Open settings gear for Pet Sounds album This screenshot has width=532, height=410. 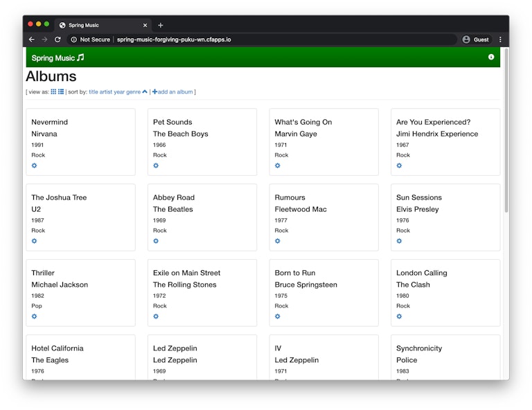(156, 166)
